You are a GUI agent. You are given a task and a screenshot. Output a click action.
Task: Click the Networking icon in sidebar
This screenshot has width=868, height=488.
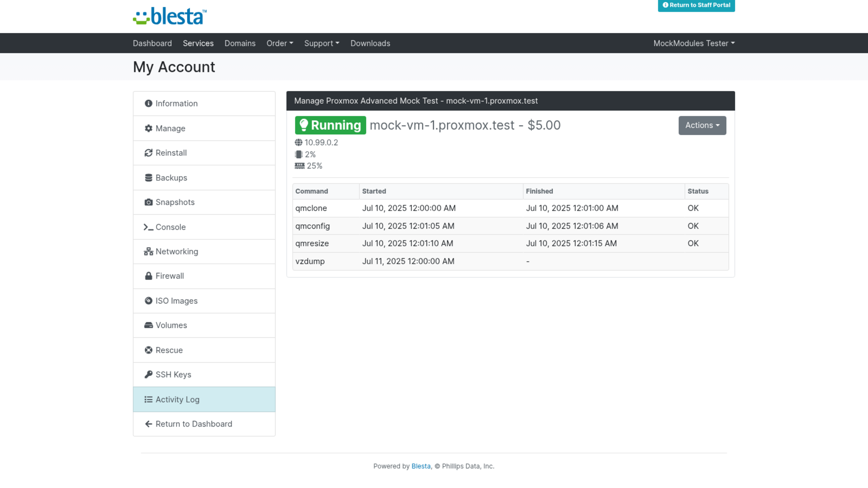tap(148, 252)
